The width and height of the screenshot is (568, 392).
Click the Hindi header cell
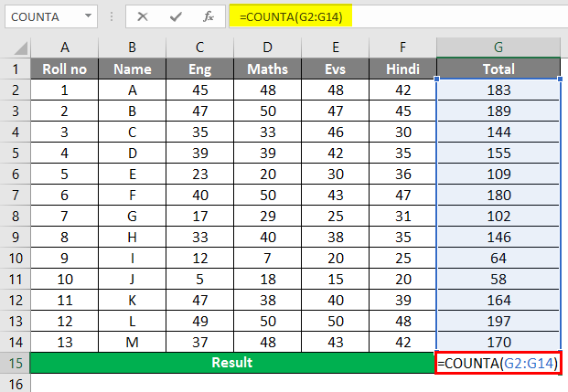(x=402, y=69)
